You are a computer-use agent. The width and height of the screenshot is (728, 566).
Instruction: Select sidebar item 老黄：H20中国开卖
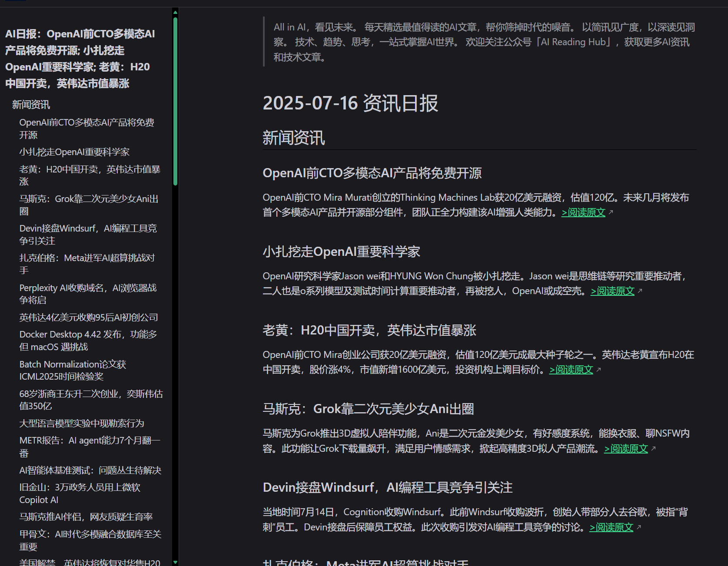click(x=90, y=175)
